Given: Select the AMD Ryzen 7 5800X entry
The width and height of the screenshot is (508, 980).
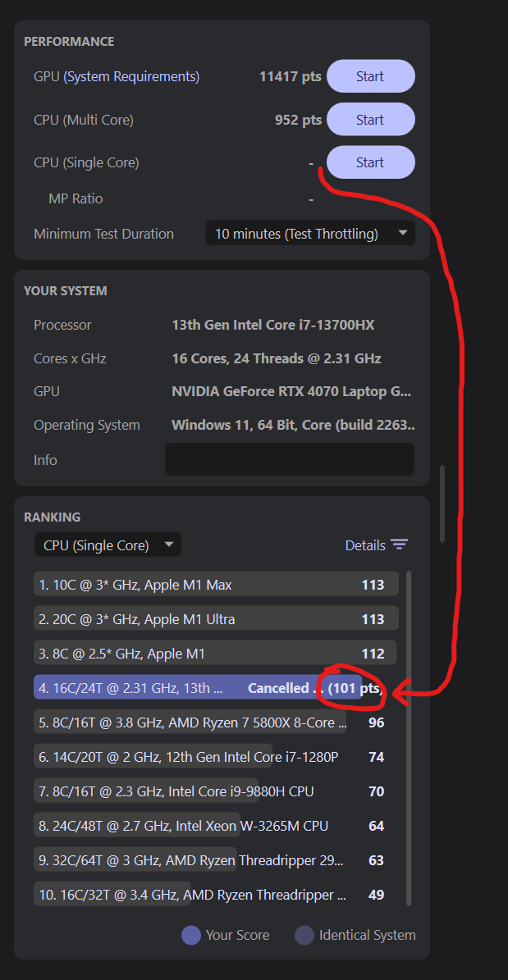Looking at the screenshot, I should pos(197,722).
